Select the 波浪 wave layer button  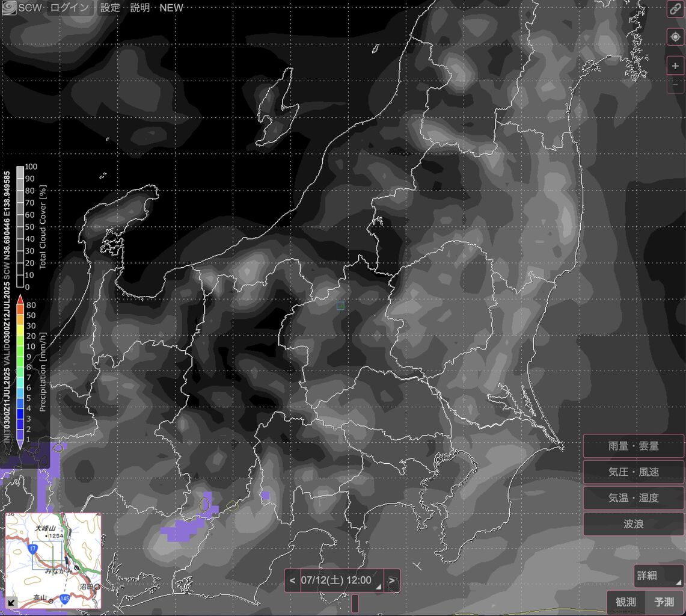click(633, 523)
